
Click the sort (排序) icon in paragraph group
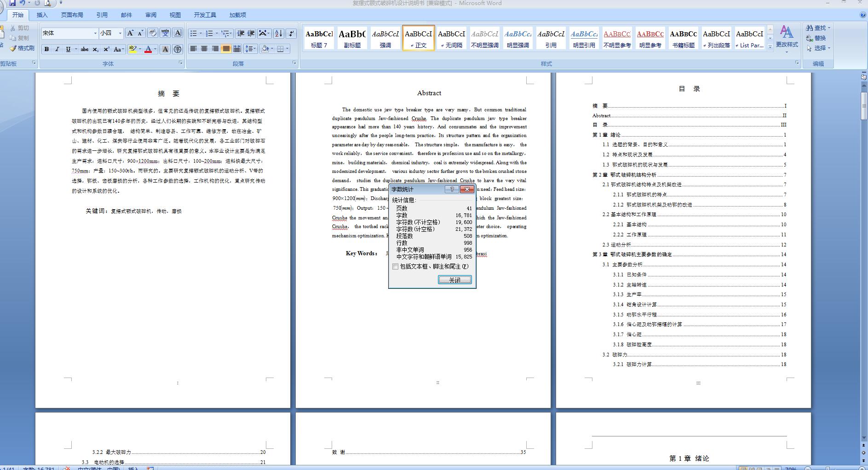pos(278,33)
